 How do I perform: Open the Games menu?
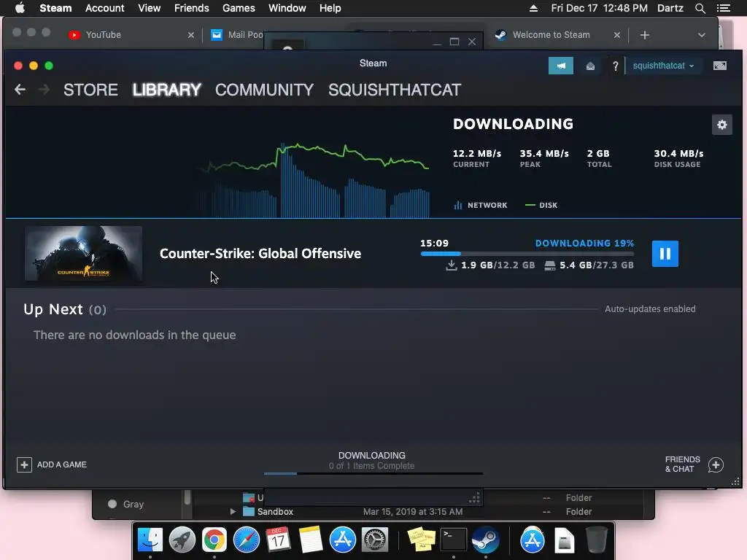coord(239,8)
